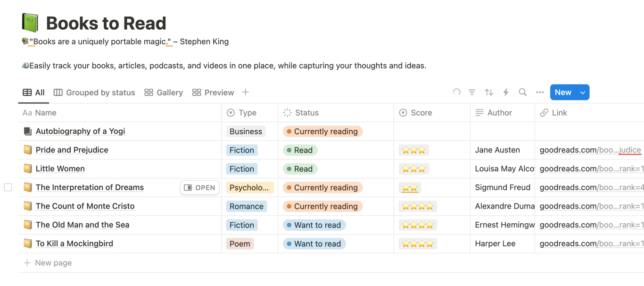Click the green book page icon

click(x=30, y=23)
